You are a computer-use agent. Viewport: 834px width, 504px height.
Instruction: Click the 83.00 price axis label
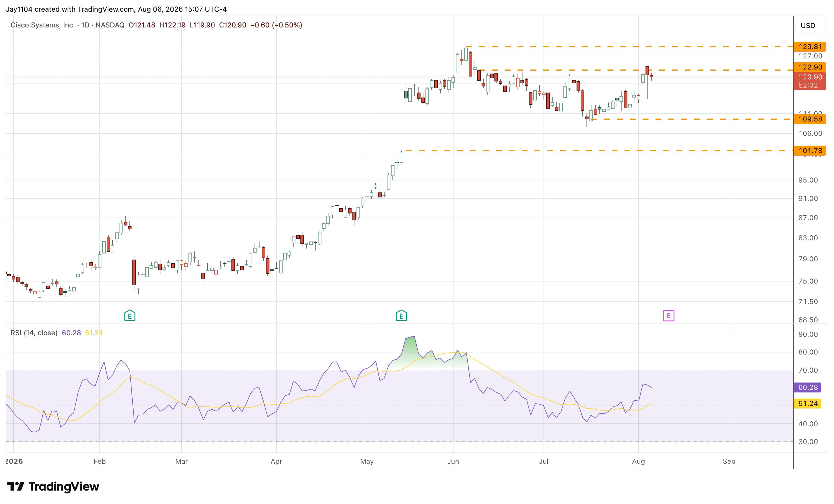click(x=808, y=238)
